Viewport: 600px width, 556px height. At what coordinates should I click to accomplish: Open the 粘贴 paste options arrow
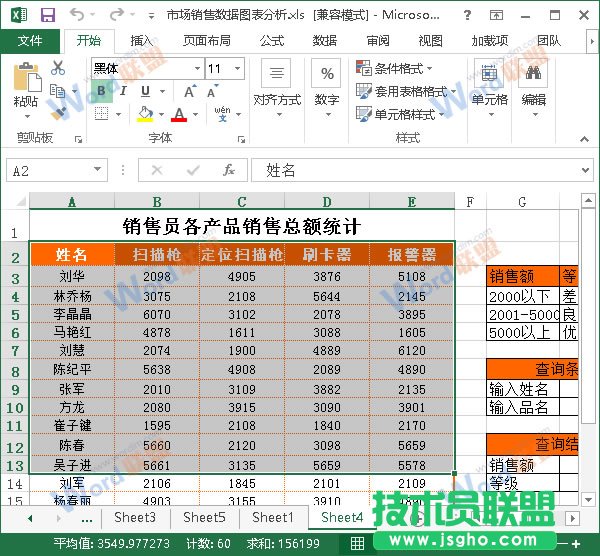click(x=27, y=116)
